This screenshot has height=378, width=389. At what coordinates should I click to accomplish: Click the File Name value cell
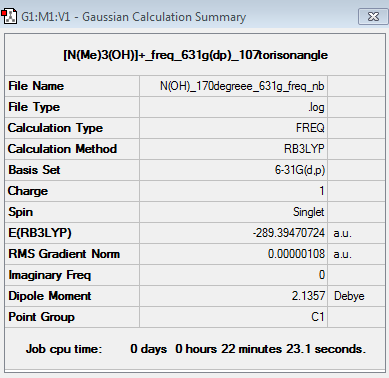click(233, 86)
